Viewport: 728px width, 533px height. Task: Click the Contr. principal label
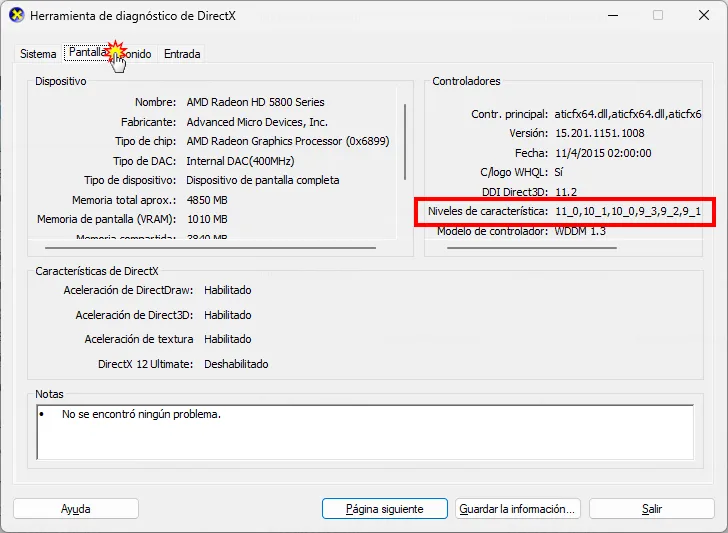click(x=509, y=114)
